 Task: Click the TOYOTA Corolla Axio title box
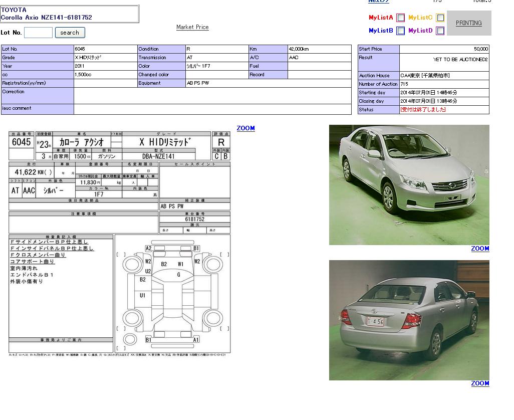(x=69, y=14)
